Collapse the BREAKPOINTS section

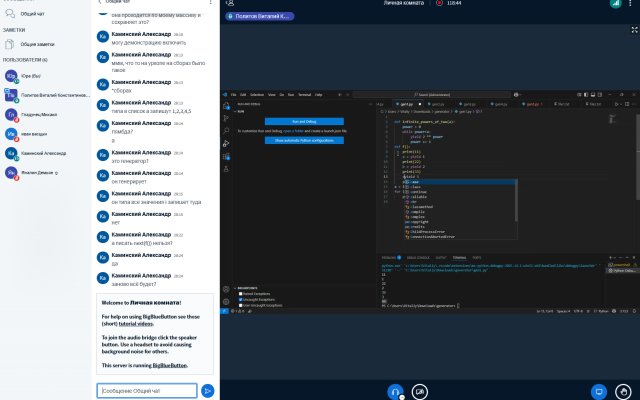point(246,288)
